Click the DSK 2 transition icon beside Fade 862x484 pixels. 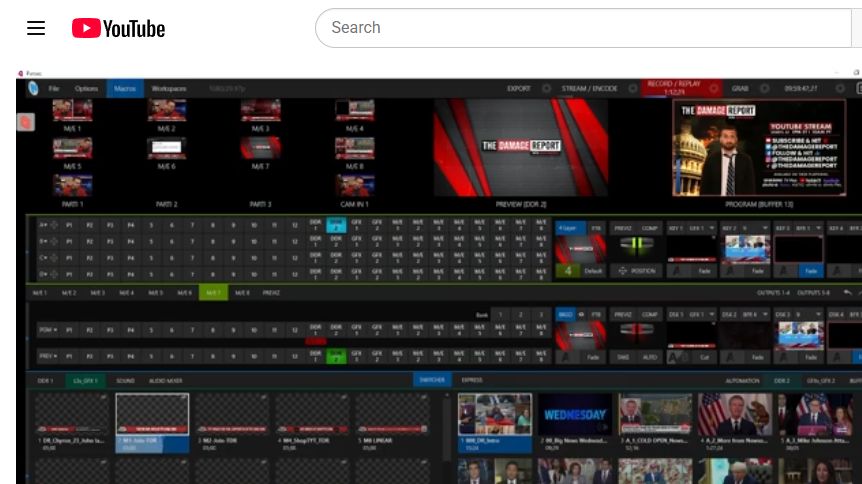pos(731,357)
